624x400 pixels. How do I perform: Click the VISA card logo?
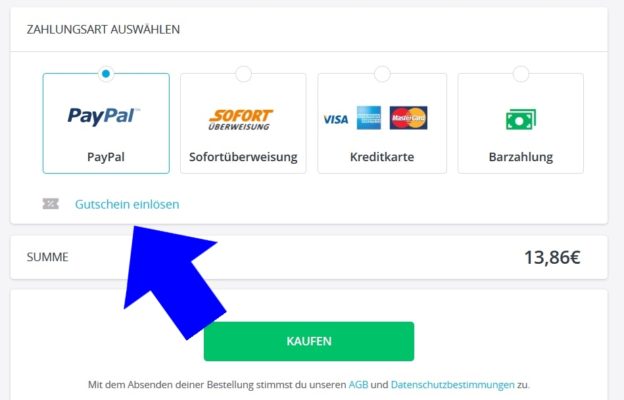coord(335,119)
